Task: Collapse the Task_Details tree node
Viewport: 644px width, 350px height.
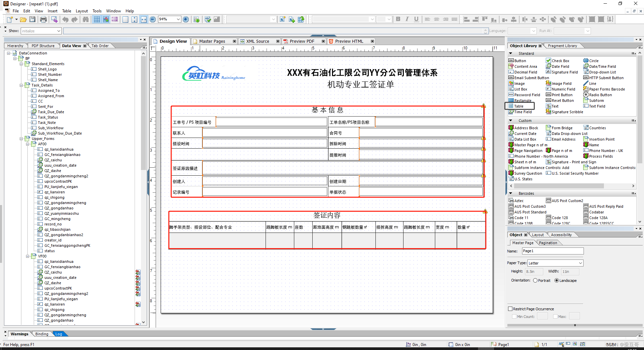Action: pos(21,85)
